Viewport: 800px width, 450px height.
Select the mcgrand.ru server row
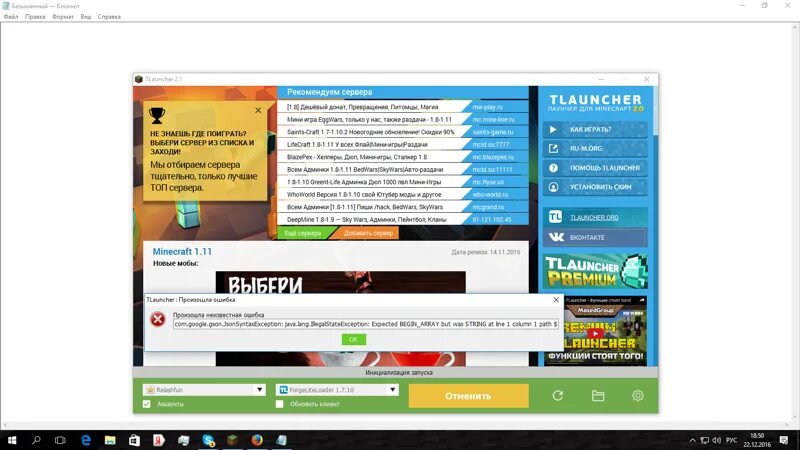coord(403,207)
